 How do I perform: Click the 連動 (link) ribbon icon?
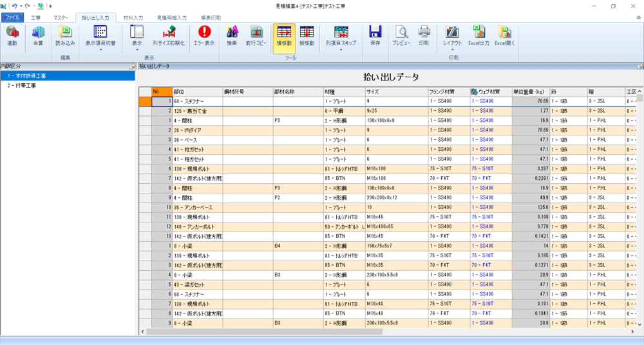pyautogui.click(x=12, y=35)
